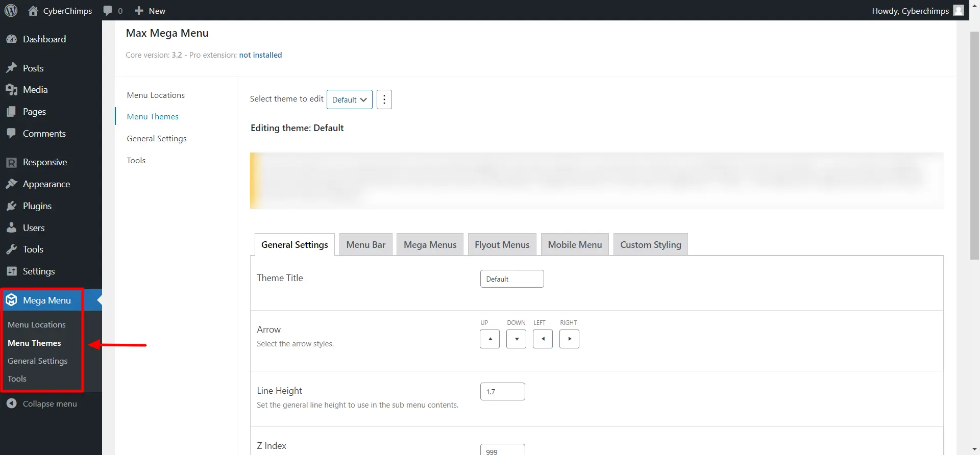
Task: Switch to the Mobile Menu tab
Action: [x=575, y=245]
